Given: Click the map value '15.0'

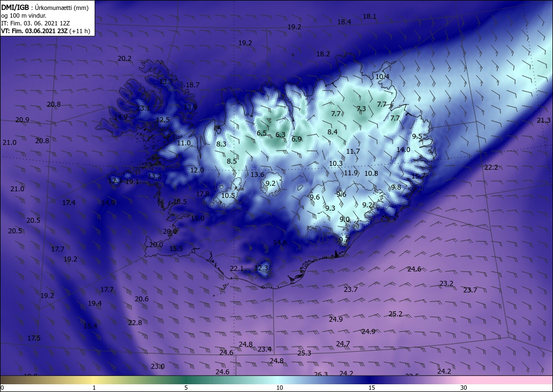Looking at the screenshot, I should (197, 218).
